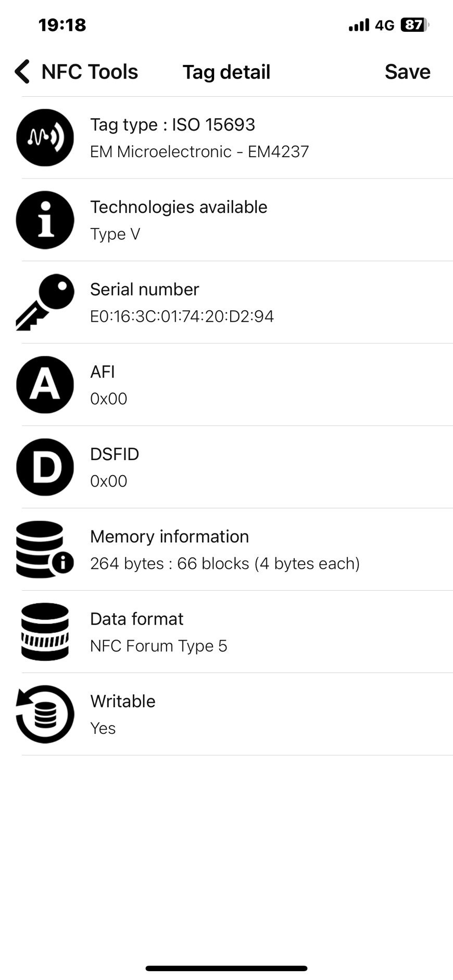This screenshot has width=453, height=980.
Task: Tap the battery indicator in status bar
Action: (414, 25)
